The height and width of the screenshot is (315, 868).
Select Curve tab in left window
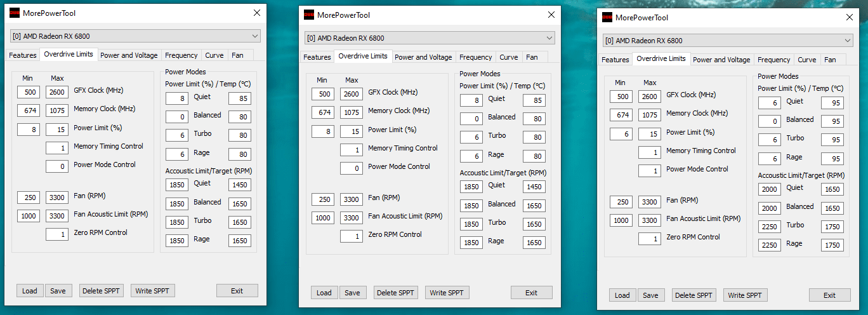(214, 55)
